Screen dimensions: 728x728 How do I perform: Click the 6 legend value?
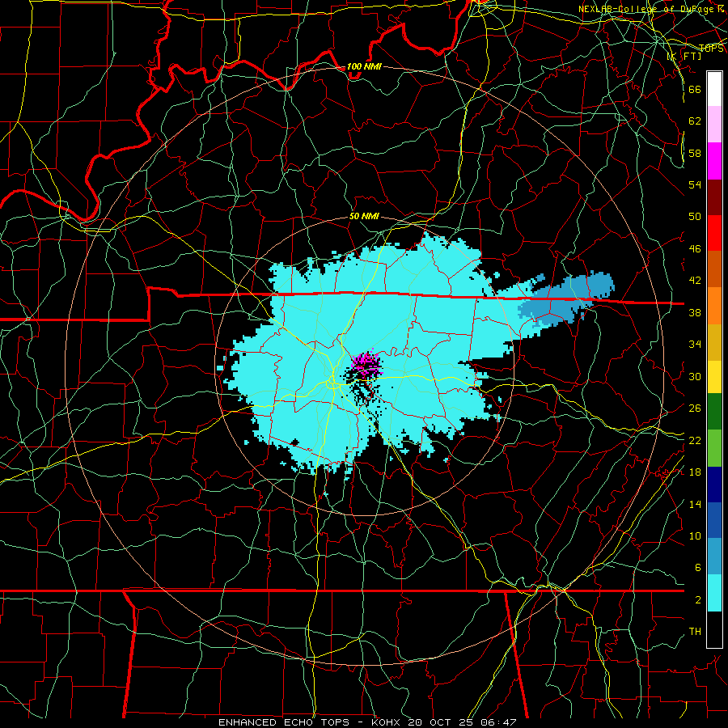697,568
